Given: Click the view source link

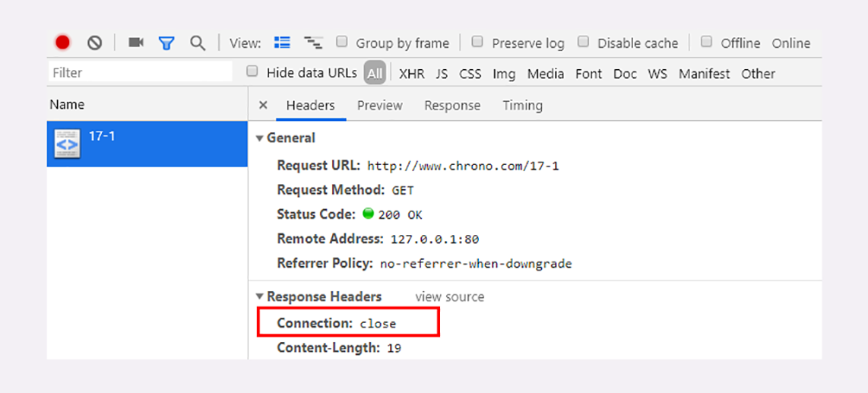Looking at the screenshot, I should (x=449, y=296).
